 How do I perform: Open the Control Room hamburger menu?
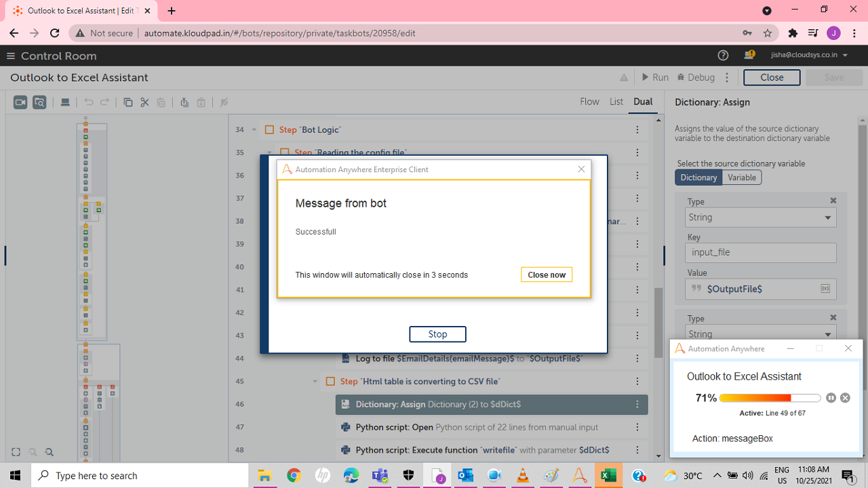[11, 56]
